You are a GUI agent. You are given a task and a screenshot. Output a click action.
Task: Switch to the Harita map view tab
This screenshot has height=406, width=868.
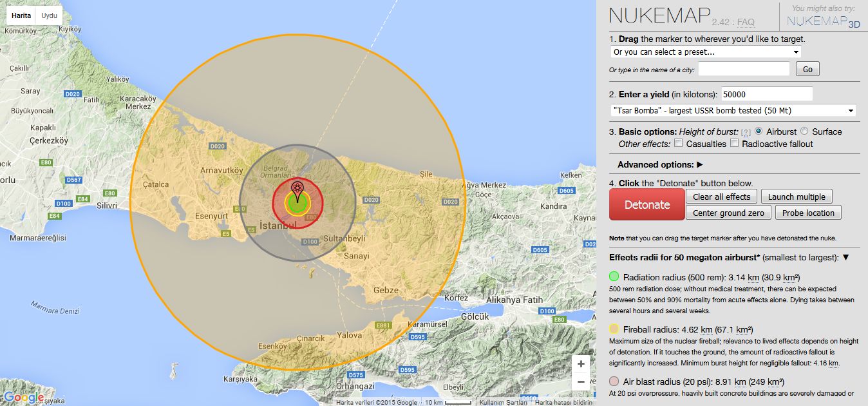pos(21,15)
